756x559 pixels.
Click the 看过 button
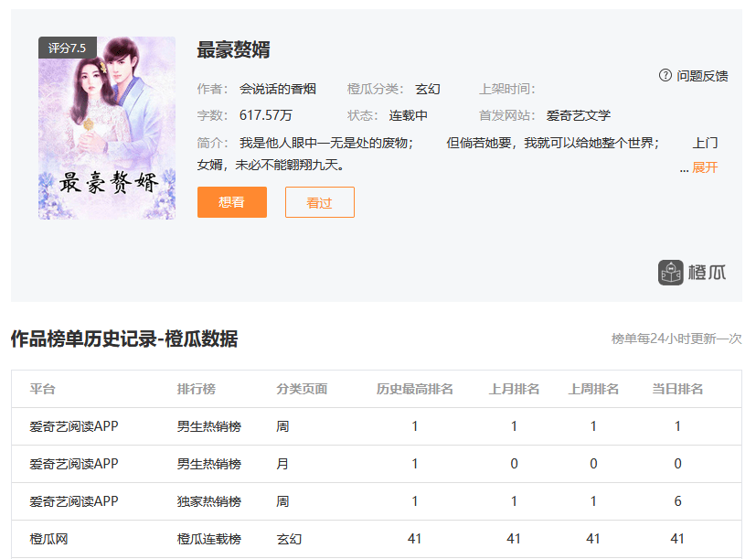(320, 202)
